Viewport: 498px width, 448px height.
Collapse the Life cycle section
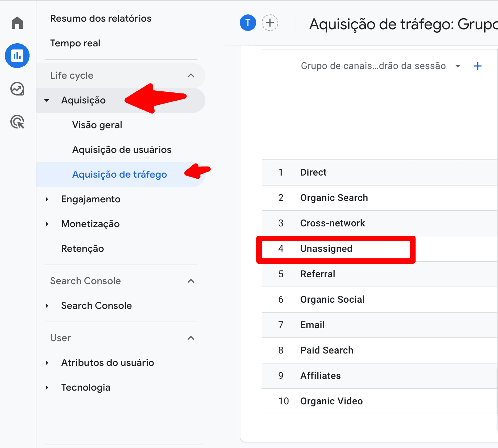coord(191,76)
